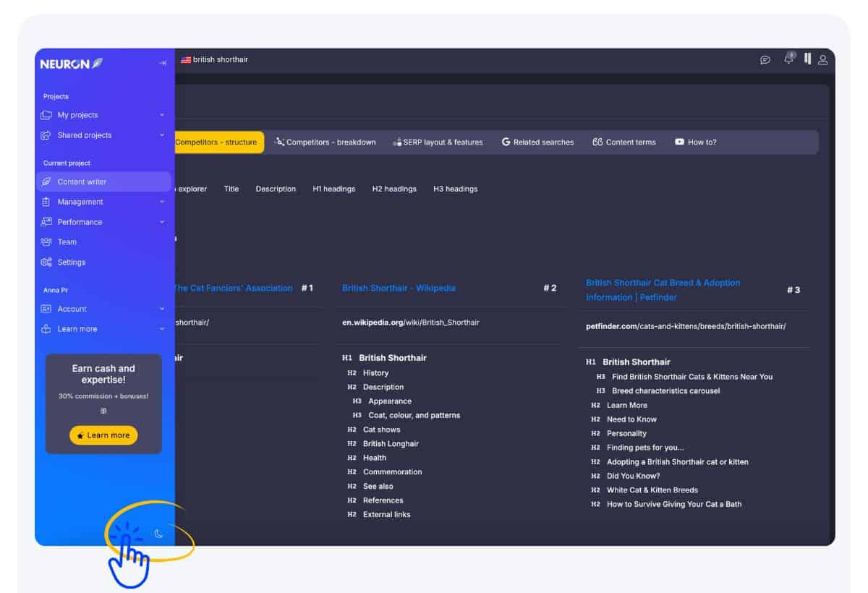
Task: Open the chat messages icon in the top bar
Action: point(765,60)
